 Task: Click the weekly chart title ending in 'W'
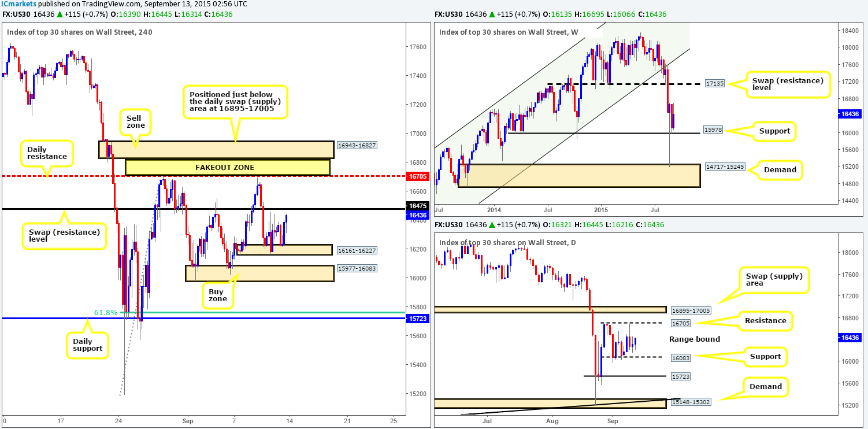509,32
